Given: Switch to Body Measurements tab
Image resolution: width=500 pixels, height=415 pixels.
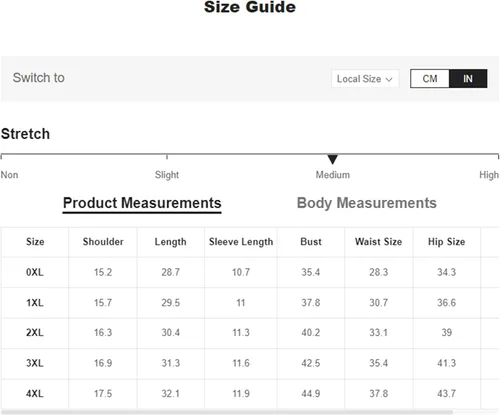Looking at the screenshot, I should pyautogui.click(x=367, y=203).
